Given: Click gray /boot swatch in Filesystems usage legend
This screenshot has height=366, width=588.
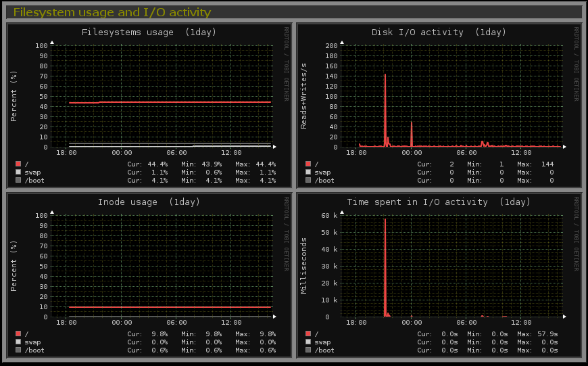Looking at the screenshot, I should [18, 180].
